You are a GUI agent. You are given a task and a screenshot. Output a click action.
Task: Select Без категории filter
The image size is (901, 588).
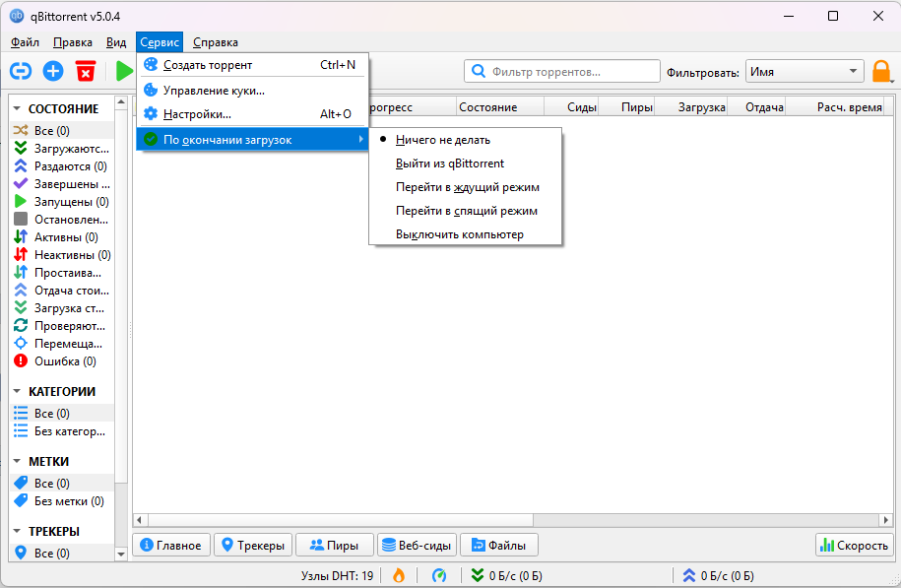click(61, 431)
